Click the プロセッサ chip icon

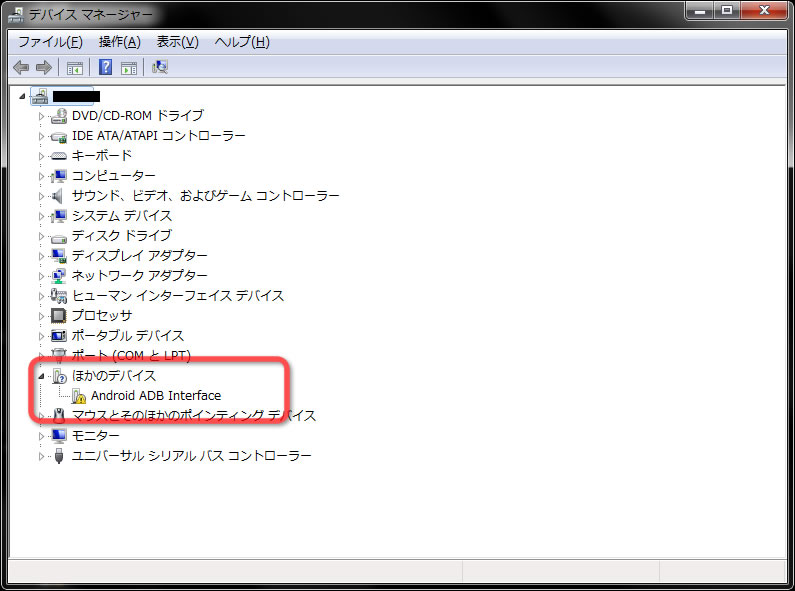(x=59, y=316)
